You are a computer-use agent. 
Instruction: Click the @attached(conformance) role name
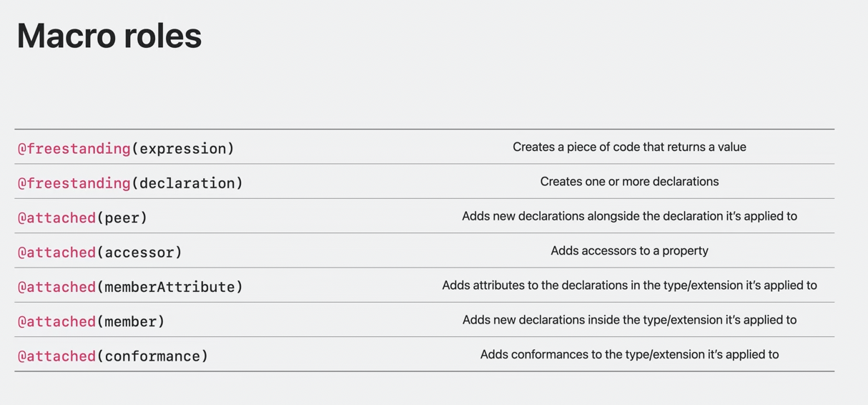(113, 356)
